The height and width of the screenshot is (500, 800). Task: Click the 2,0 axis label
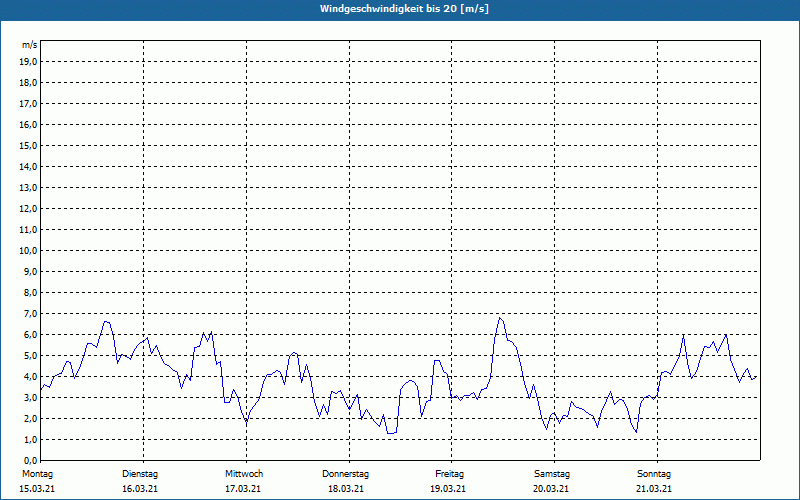click(x=30, y=418)
